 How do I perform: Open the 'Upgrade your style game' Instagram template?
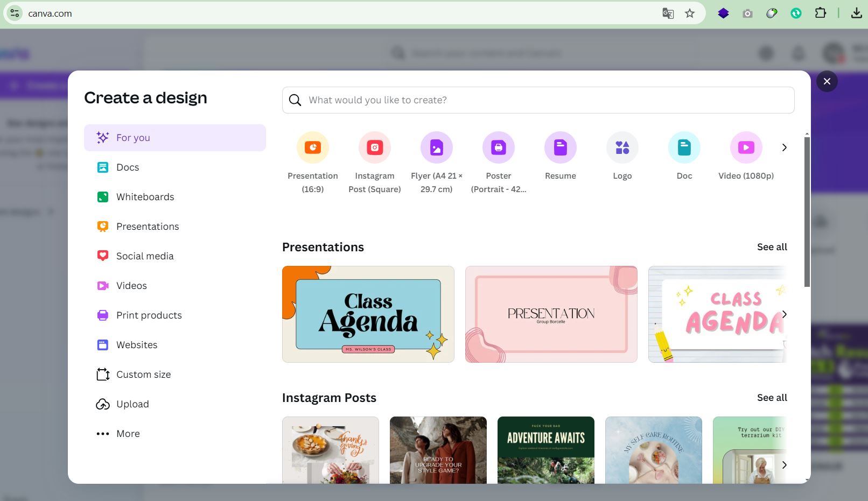[x=438, y=450]
